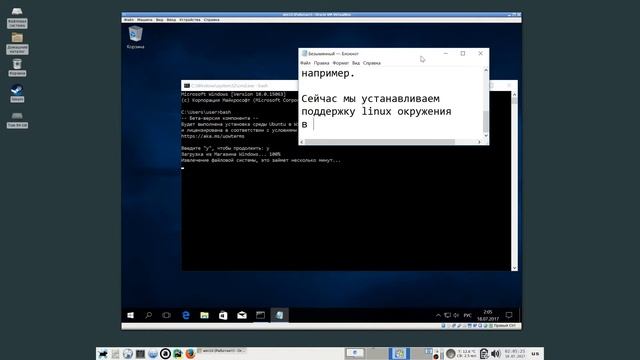Image resolution: width=640 pixels, height=360 pixels.
Task: Click globe browser icon in host panel
Action: click(128, 353)
